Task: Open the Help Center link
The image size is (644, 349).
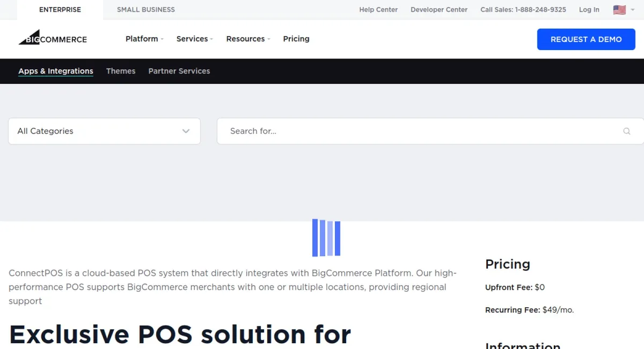Action: click(x=378, y=10)
